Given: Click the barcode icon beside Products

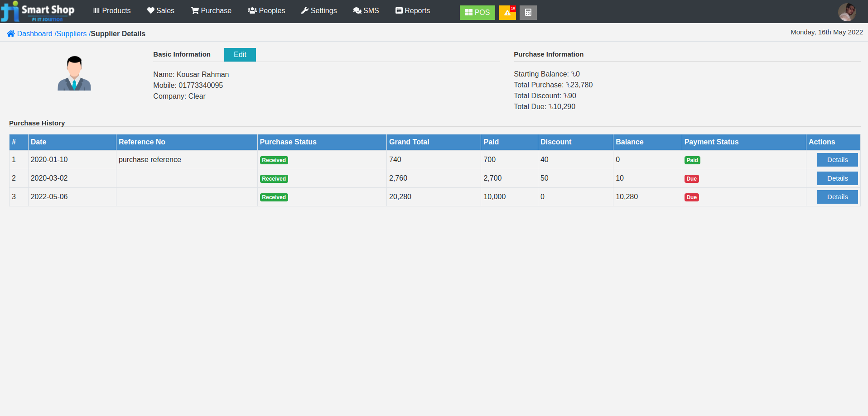Looking at the screenshot, I should 96,10.
